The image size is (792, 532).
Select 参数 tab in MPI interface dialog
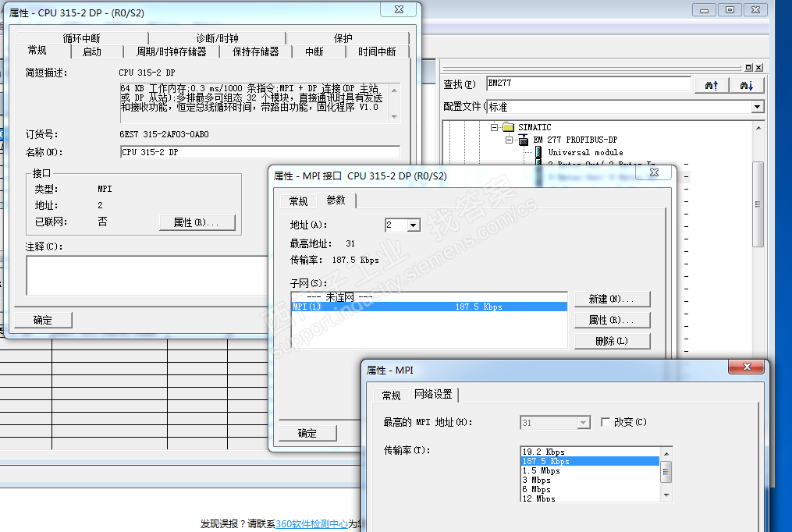336,200
